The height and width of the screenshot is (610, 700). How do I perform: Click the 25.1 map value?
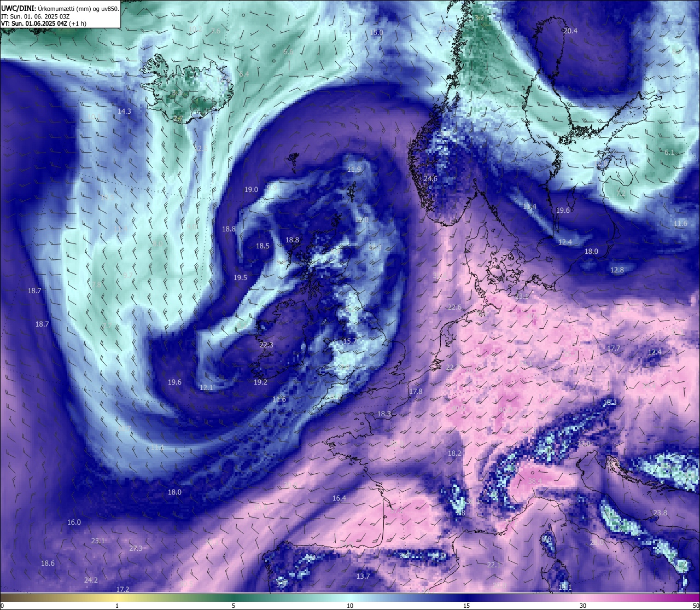click(x=98, y=541)
